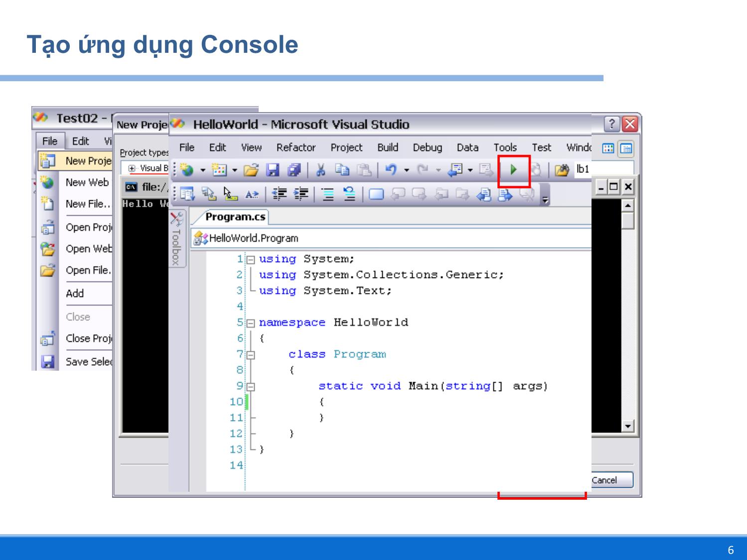Uncomment the selected lines icon
The height and width of the screenshot is (560, 747).
point(349,194)
